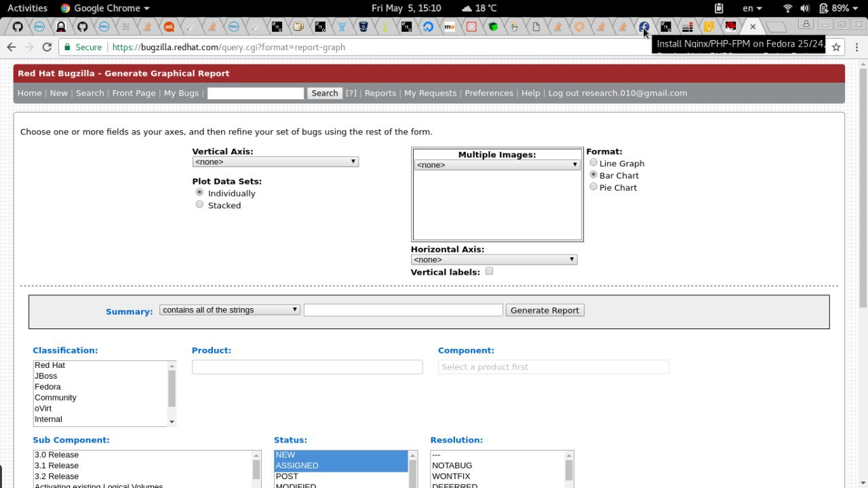Open Reports in the nav bar

(x=380, y=93)
